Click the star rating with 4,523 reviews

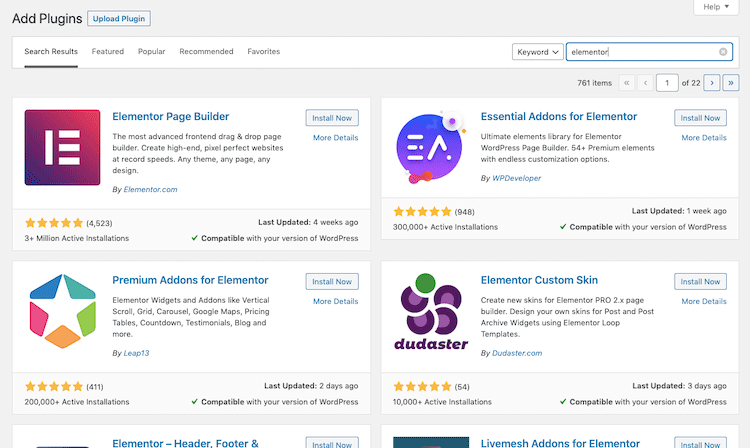point(54,223)
